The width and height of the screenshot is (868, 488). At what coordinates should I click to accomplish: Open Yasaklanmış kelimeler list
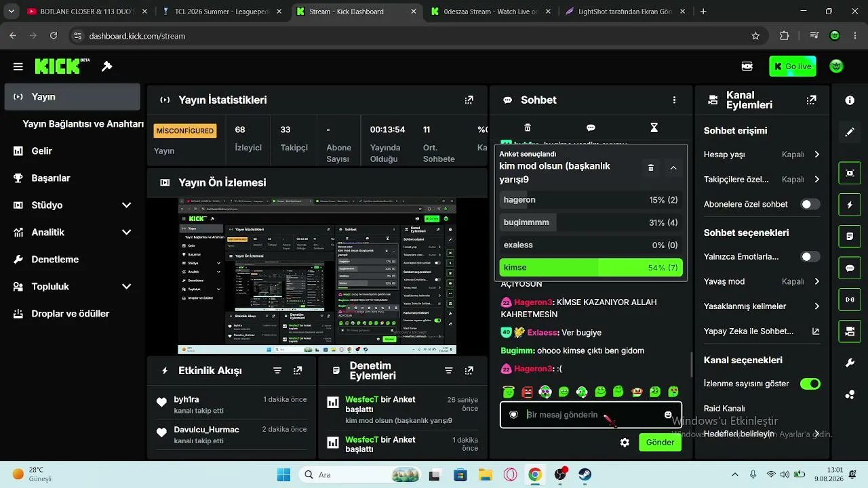[x=762, y=306]
